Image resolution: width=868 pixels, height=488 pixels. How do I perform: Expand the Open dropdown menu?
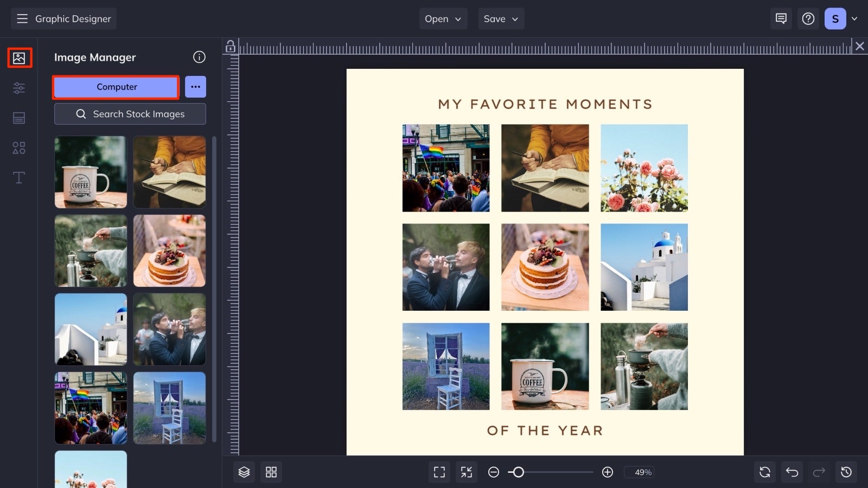coord(443,18)
